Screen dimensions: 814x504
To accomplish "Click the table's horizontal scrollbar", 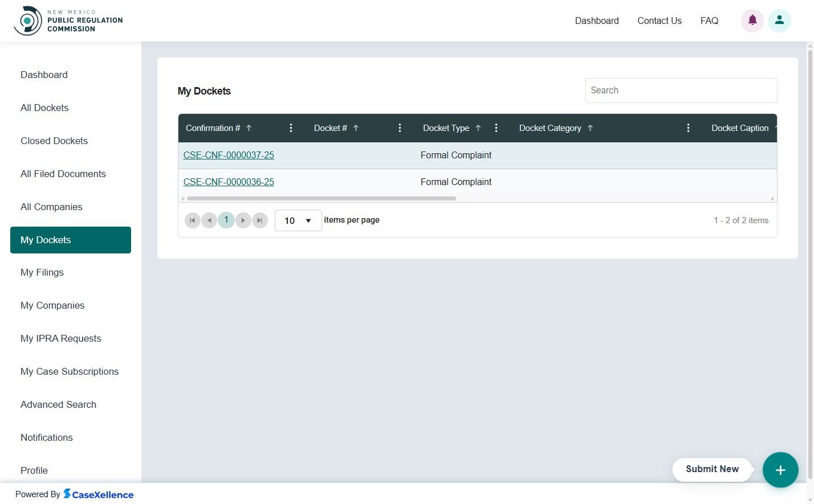I will (321, 199).
